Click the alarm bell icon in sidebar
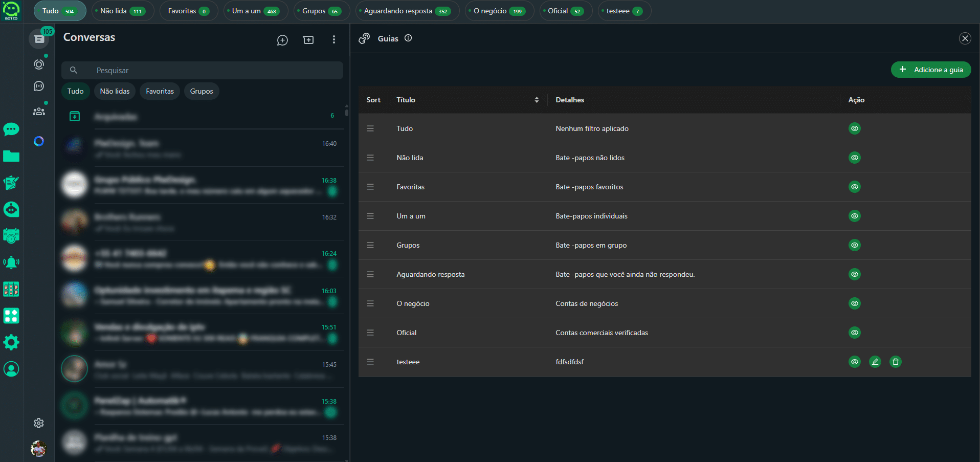This screenshot has width=980, height=462. [11, 262]
